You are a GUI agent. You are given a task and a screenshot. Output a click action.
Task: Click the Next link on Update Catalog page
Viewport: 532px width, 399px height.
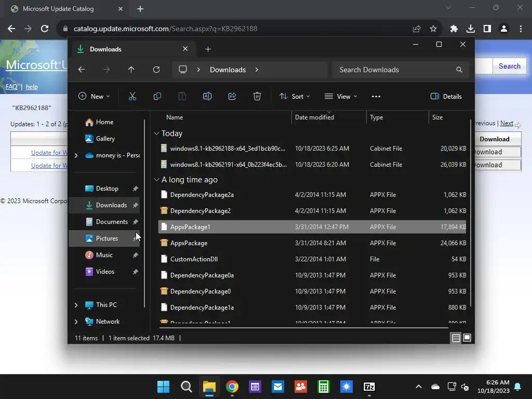tap(507, 123)
